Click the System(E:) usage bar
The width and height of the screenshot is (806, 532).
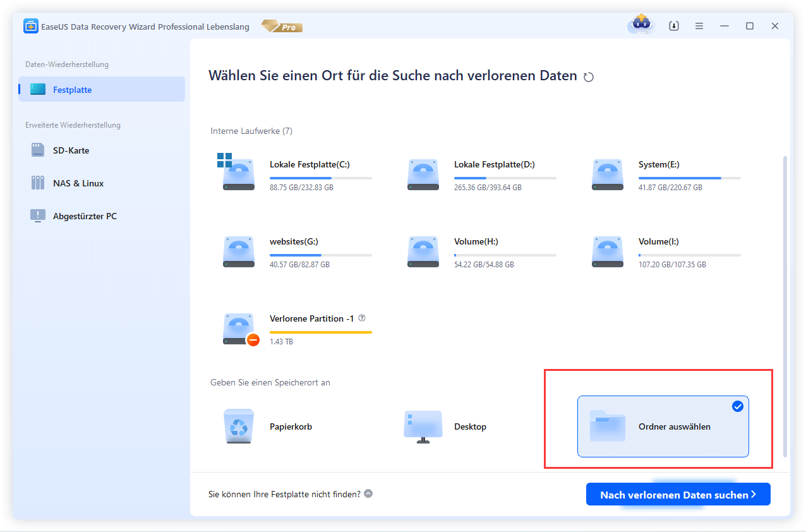coord(690,178)
